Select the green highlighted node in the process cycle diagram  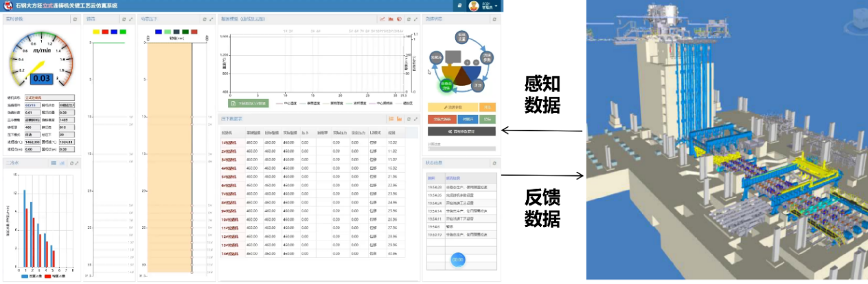pos(446,86)
